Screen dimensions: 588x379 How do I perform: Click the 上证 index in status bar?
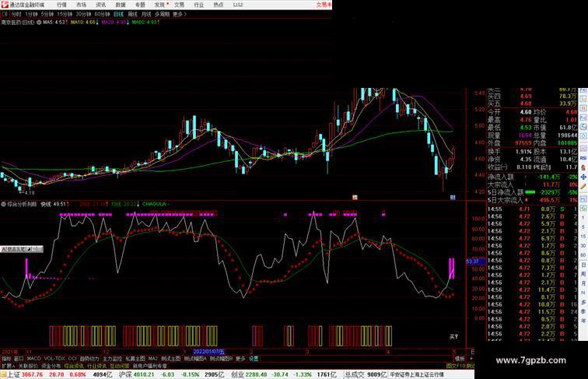(x=14, y=374)
